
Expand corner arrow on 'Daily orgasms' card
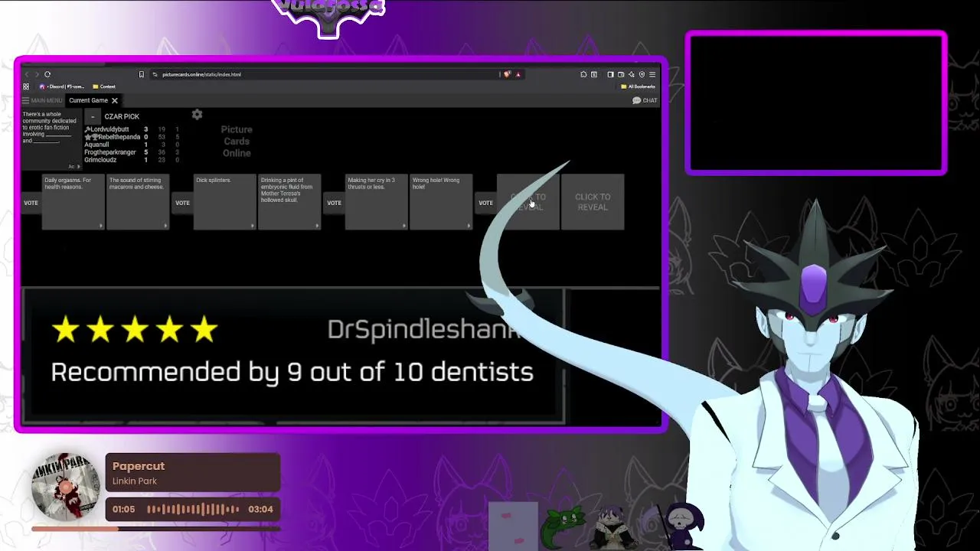[100, 226]
